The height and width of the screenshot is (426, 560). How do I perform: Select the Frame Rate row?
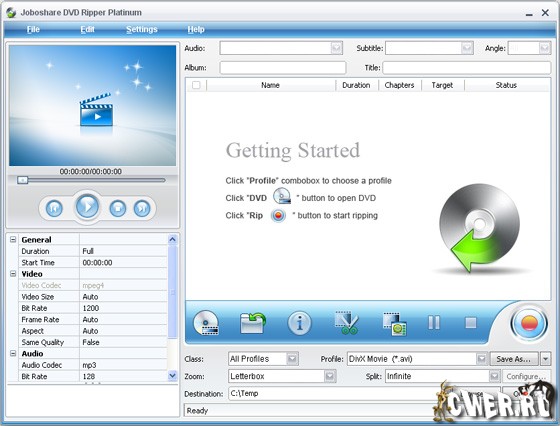click(93, 320)
